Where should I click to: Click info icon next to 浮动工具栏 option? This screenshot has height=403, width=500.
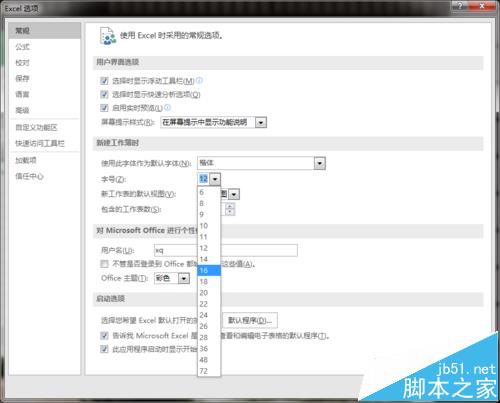click(x=199, y=80)
